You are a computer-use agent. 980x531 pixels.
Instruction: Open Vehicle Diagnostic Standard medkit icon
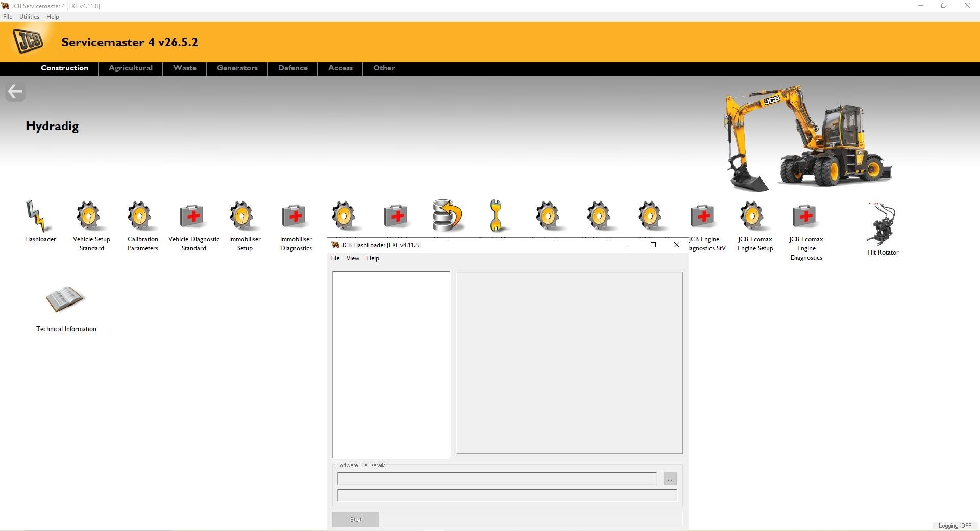point(192,216)
